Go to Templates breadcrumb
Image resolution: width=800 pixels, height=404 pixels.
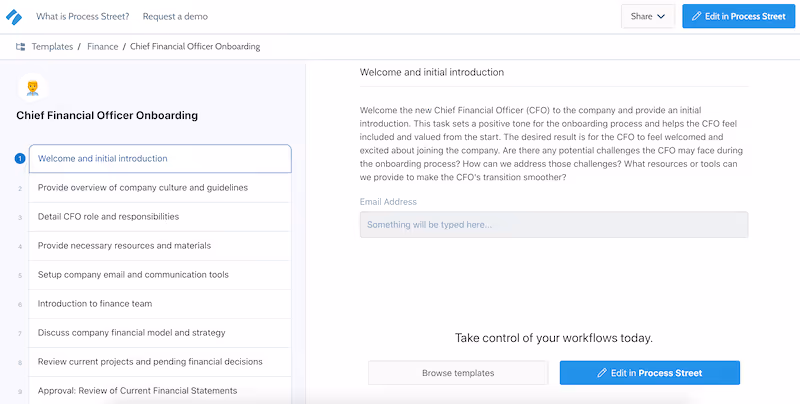[52, 46]
